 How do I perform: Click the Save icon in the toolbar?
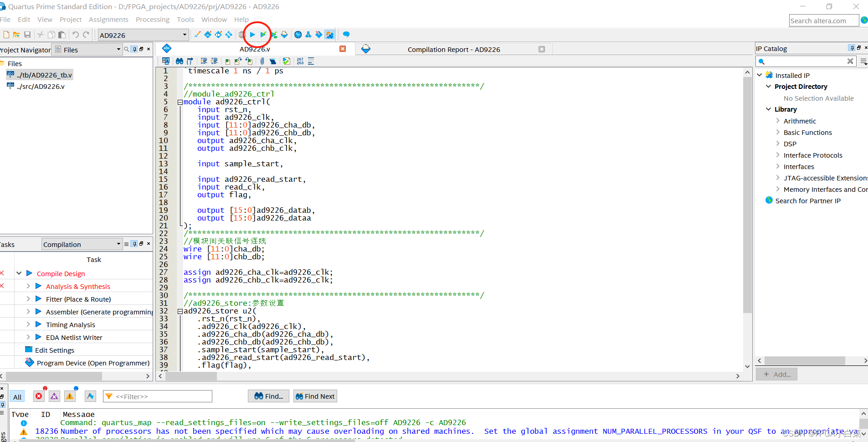click(27, 35)
